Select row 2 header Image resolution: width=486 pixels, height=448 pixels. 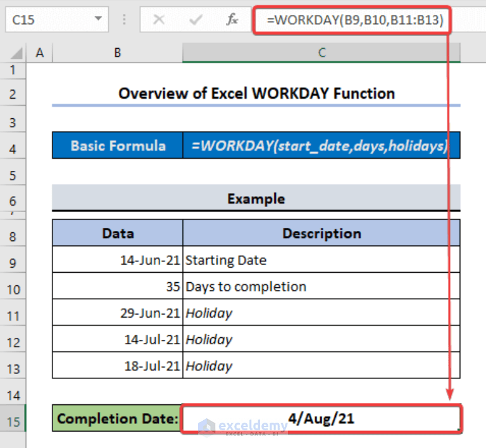[13, 94]
